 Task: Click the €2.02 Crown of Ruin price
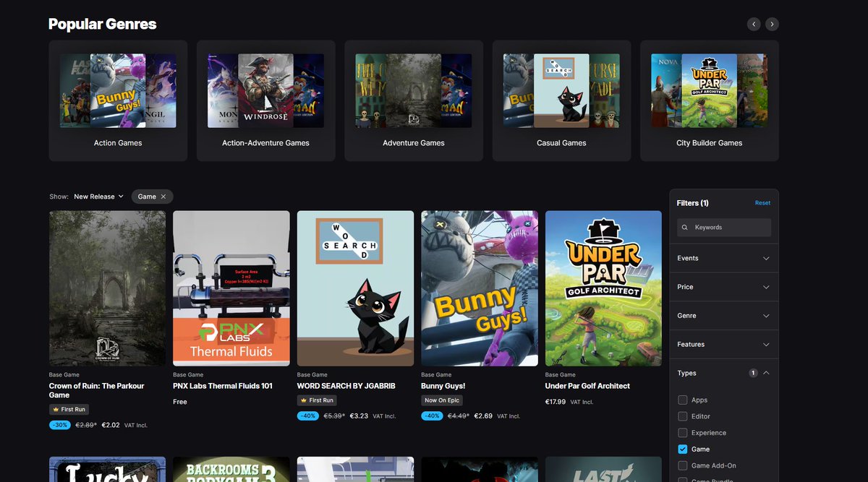pyautogui.click(x=111, y=425)
